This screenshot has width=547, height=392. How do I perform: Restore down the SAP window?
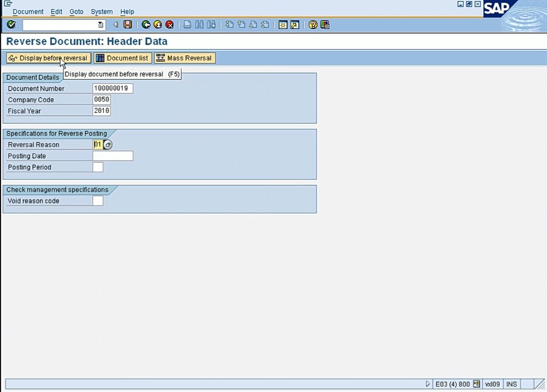[x=469, y=4]
